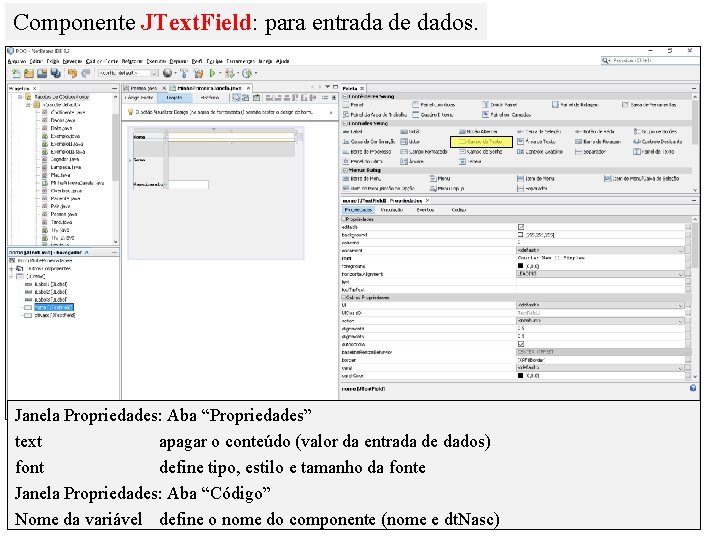Select the highlighted Campo de Texto palette item

481,142
